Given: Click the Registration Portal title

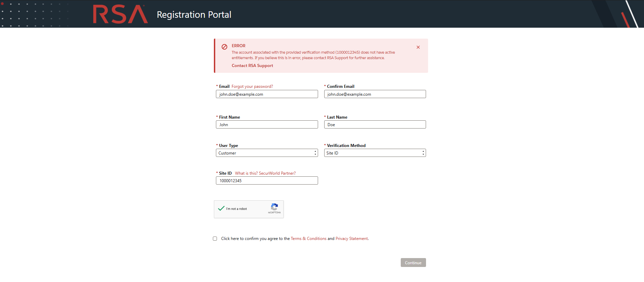Looking at the screenshot, I should [x=194, y=15].
